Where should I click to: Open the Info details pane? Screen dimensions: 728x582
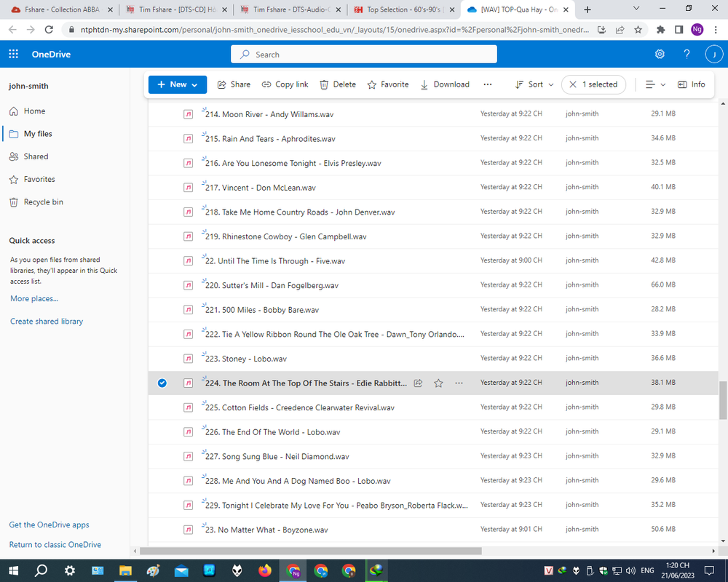tap(692, 84)
